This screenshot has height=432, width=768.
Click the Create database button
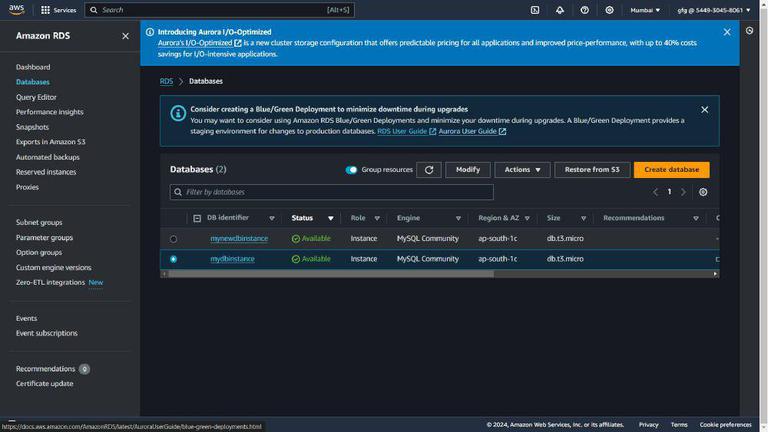(672, 169)
